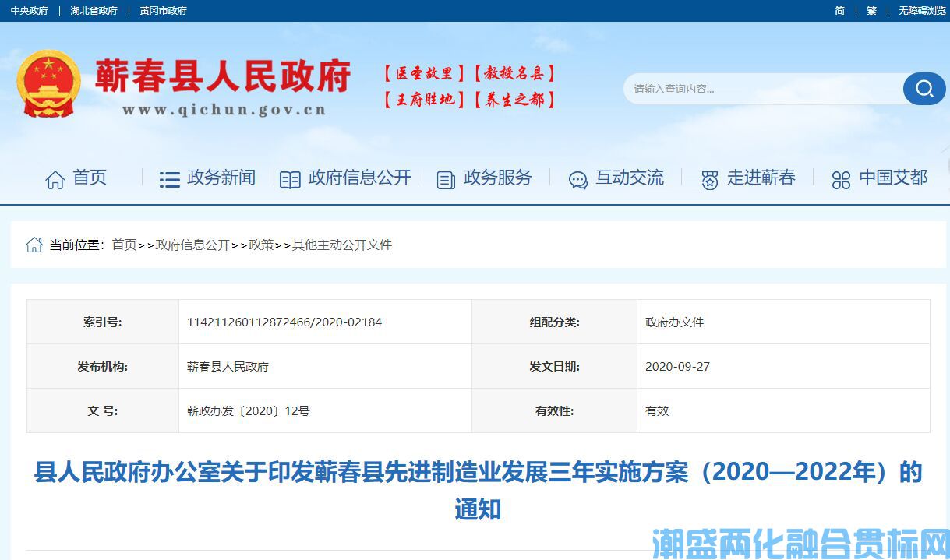Click the book icon beside 政府信息公开
The height and width of the screenshot is (560, 950).
point(290,180)
